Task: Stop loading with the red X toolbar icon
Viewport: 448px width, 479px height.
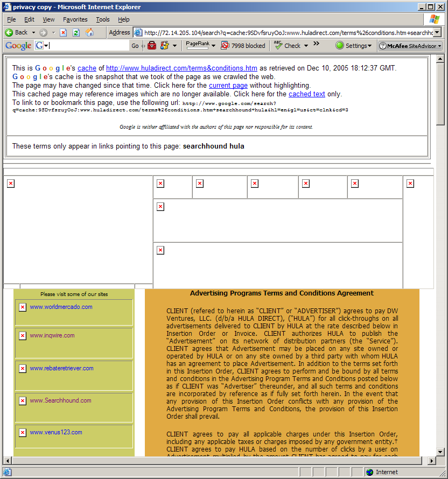Action: (x=63, y=32)
